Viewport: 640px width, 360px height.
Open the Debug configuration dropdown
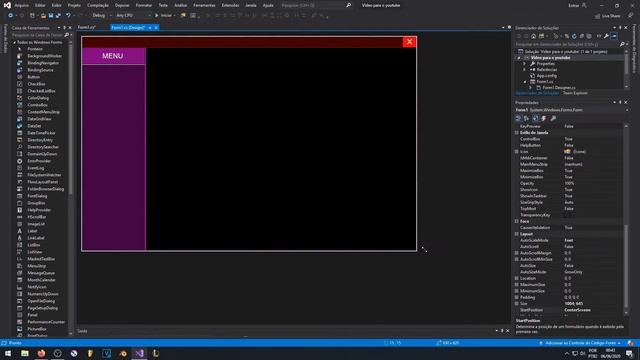[x=101, y=15]
